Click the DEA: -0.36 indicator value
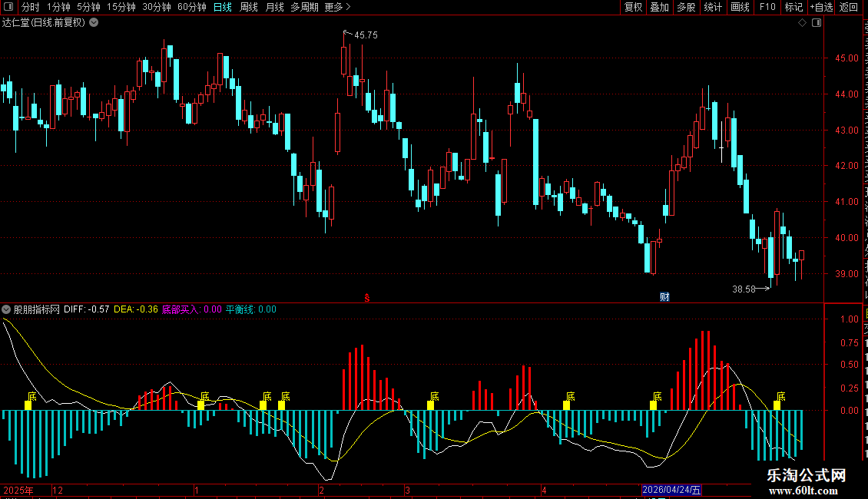Viewport: 868px width, 499px height. point(136,309)
